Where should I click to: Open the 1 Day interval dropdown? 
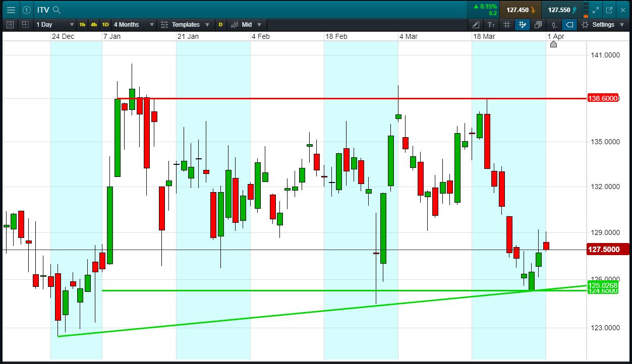55,24
